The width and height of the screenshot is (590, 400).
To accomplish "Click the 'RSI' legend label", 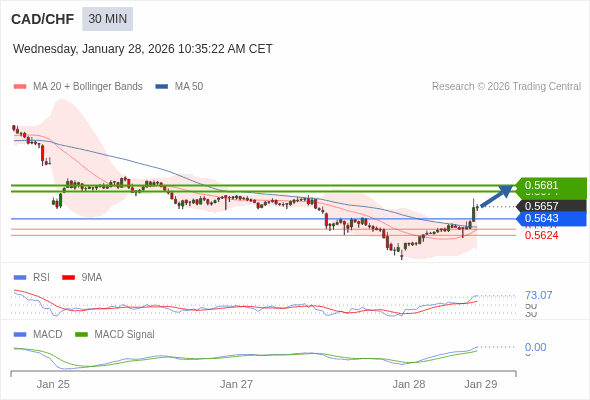I will (41, 277).
